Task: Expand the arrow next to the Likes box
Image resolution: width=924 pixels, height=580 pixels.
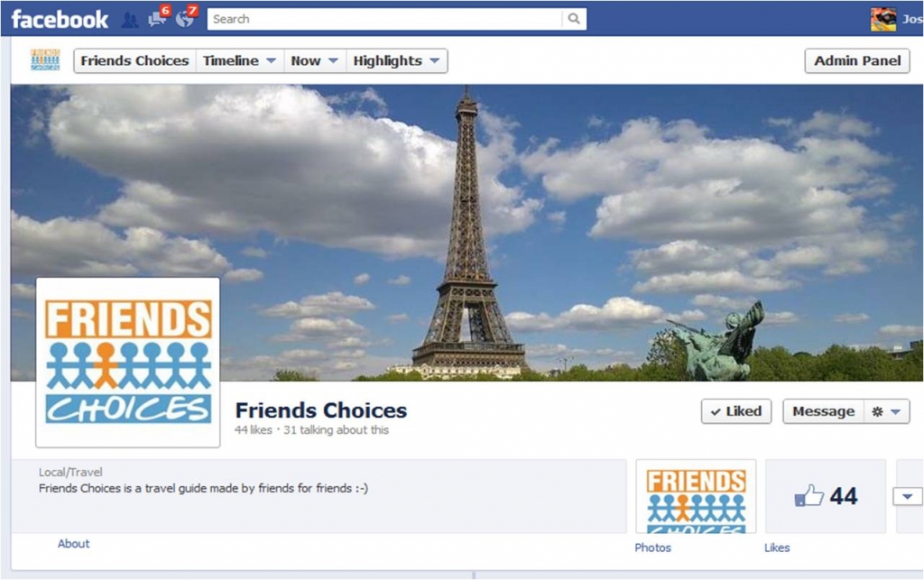Action: (x=908, y=496)
